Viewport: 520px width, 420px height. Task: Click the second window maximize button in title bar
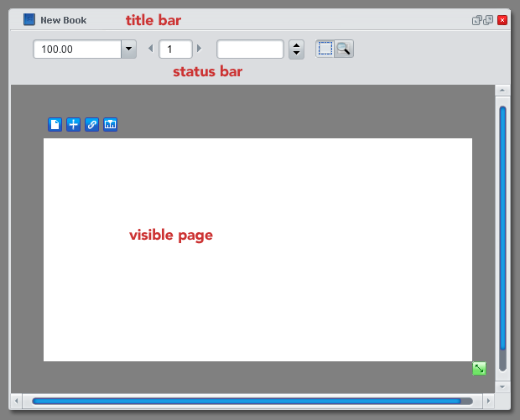(488, 20)
